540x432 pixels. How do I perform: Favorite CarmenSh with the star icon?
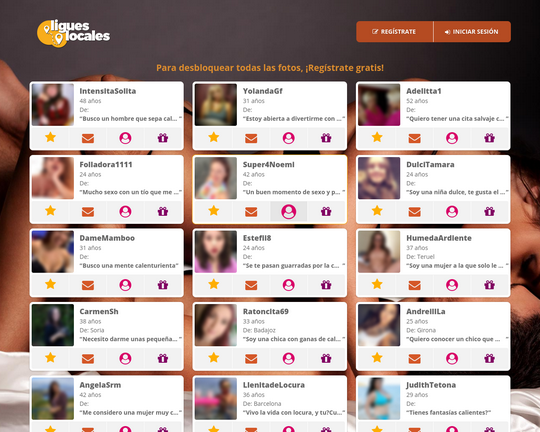50,358
